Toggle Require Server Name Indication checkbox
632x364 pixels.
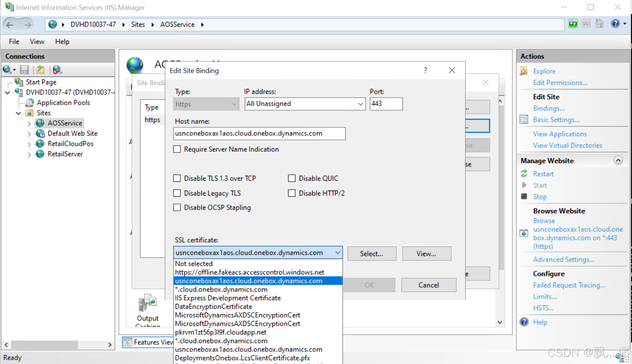click(177, 149)
